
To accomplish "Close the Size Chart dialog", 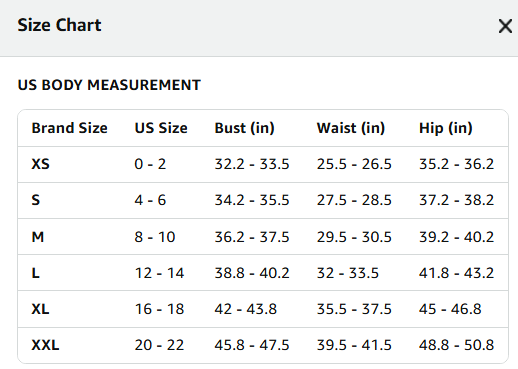I will point(505,26).
